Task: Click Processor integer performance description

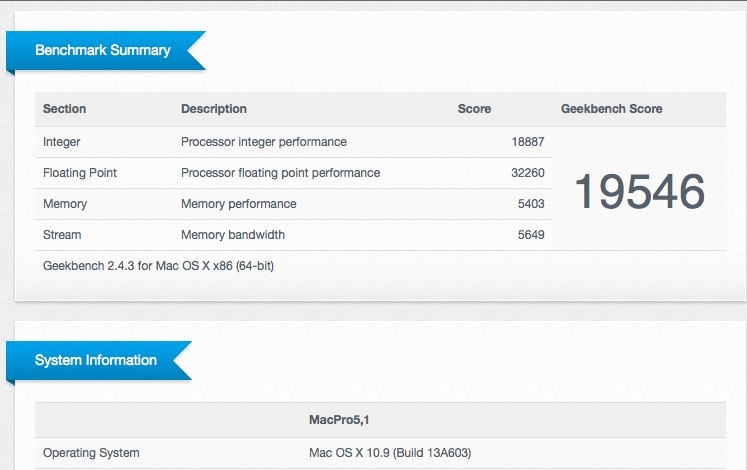Action: (264, 142)
